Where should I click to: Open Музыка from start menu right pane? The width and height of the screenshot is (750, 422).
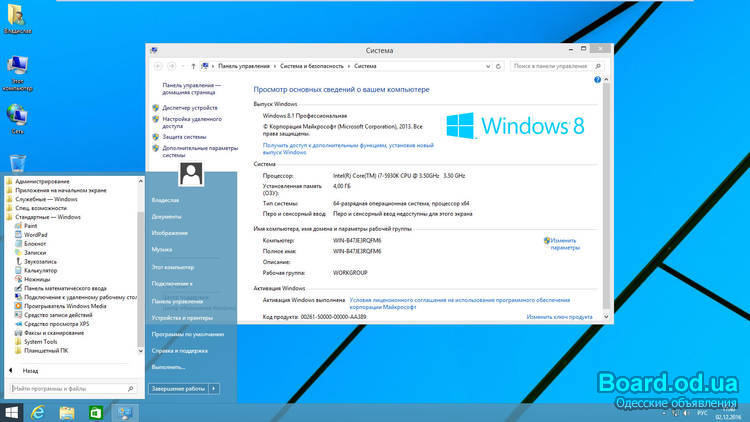pos(162,249)
